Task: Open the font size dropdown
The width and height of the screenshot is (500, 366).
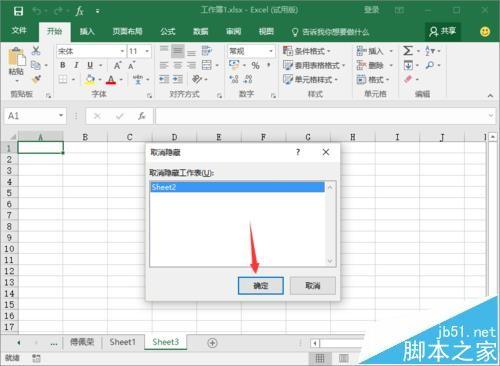Action: coord(147,51)
